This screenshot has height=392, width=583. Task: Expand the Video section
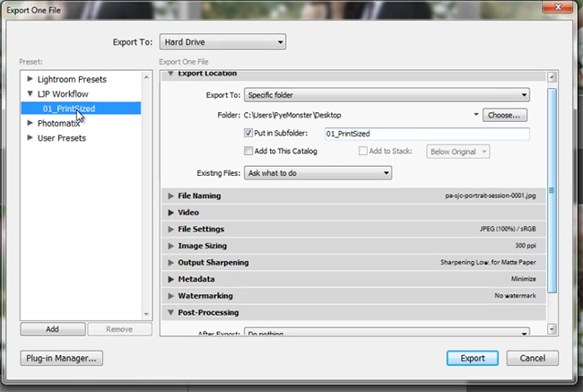pyautogui.click(x=170, y=213)
